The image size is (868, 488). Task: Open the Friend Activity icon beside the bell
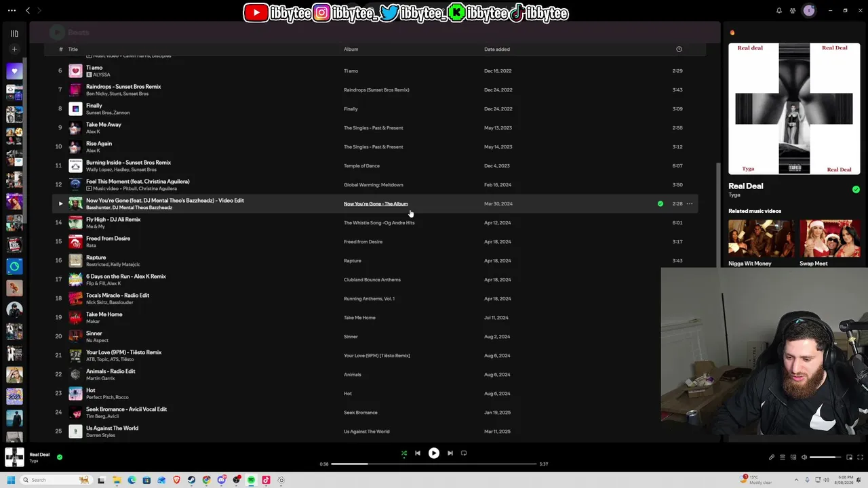coord(793,10)
